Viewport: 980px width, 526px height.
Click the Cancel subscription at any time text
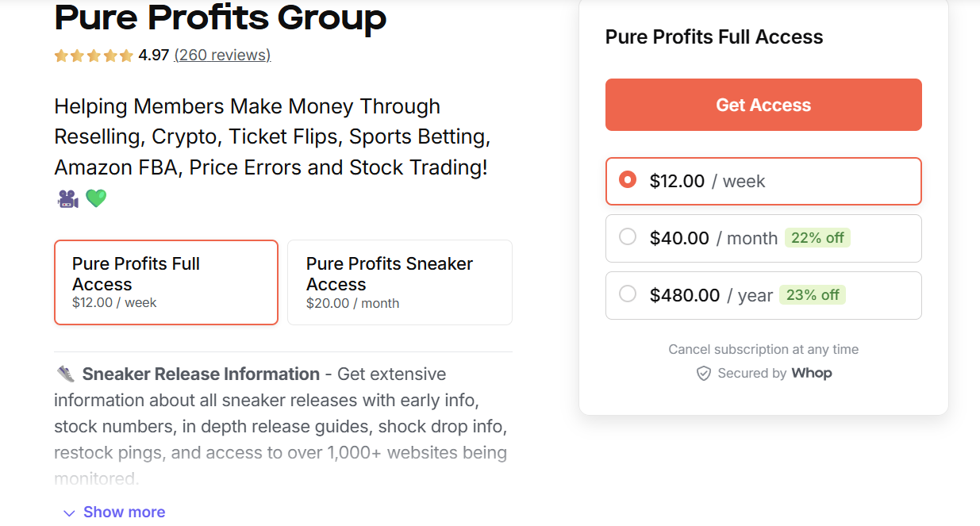tap(763, 349)
